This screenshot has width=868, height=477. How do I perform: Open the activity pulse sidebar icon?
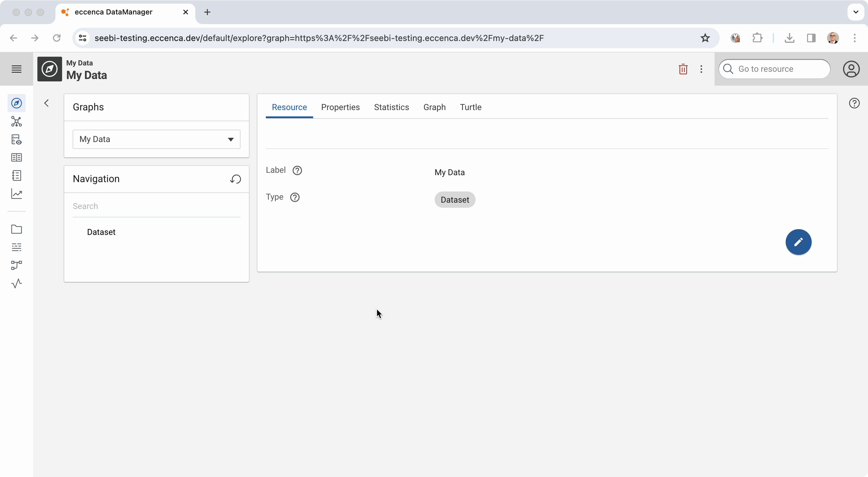coord(17,283)
